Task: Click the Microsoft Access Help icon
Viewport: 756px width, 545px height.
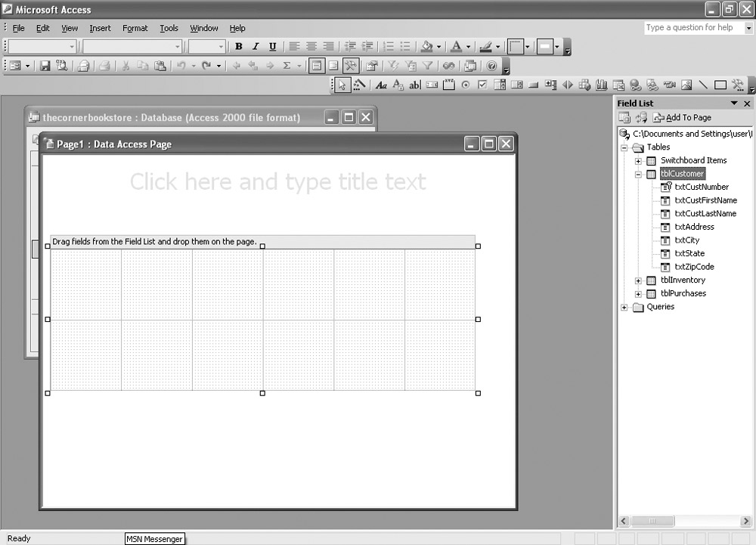Action: [491, 66]
